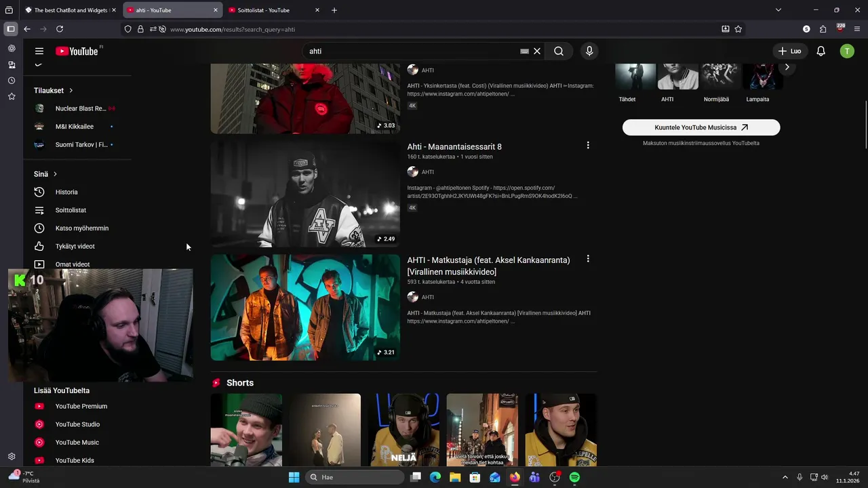This screenshot has width=868, height=488.
Task: Show hidden system tray icons
Action: [785, 477]
